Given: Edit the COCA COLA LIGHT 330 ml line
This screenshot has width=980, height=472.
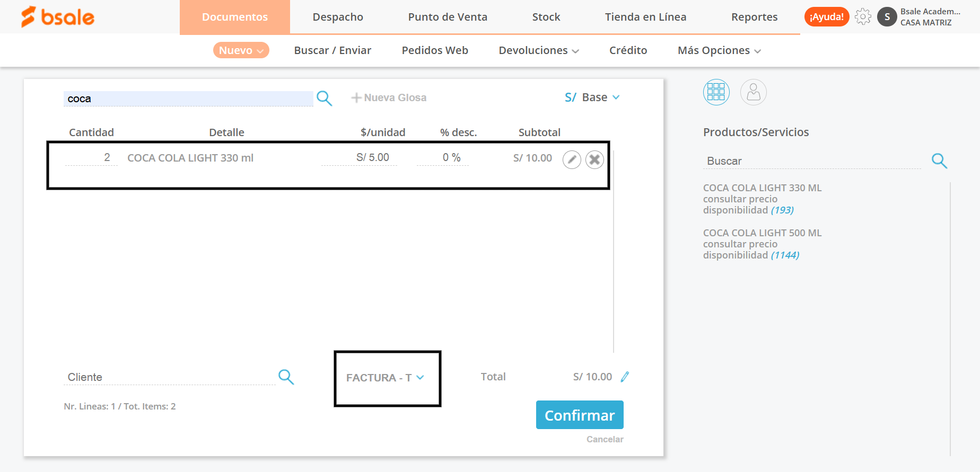Looking at the screenshot, I should (x=572, y=159).
